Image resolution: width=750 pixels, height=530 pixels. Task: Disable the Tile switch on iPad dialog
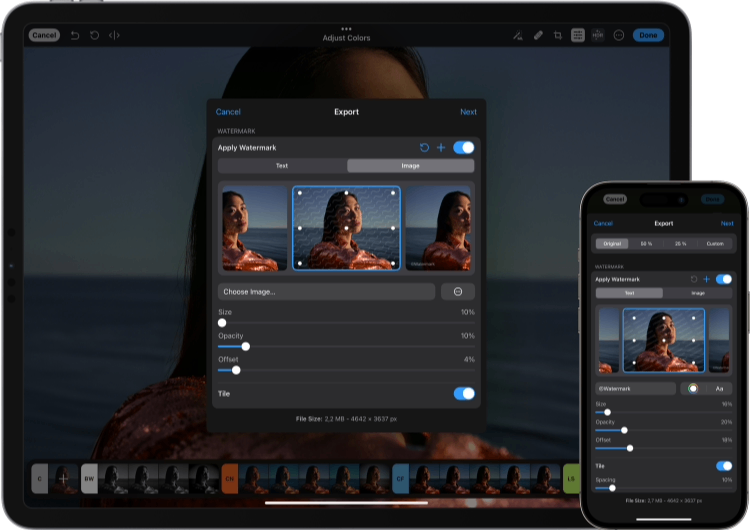click(x=464, y=394)
